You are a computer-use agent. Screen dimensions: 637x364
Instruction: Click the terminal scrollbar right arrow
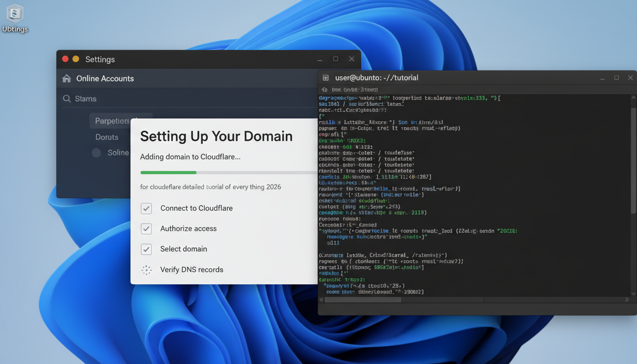628,300
